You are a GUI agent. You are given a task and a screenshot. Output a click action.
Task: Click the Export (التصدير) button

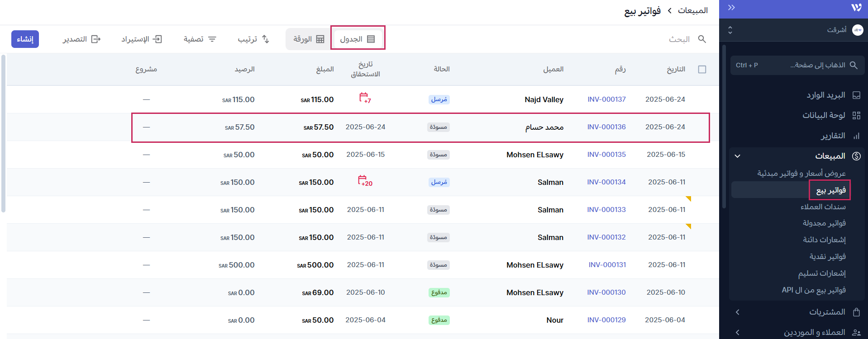[x=81, y=39]
